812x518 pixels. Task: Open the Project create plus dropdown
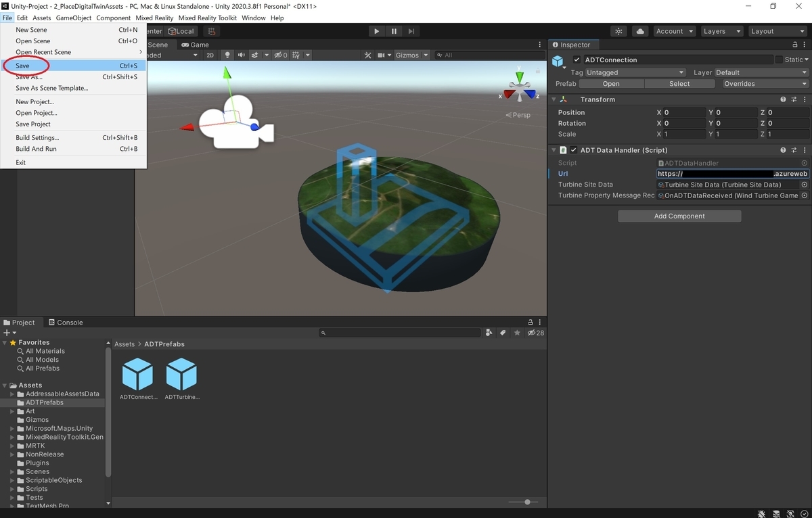pos(9,333)
